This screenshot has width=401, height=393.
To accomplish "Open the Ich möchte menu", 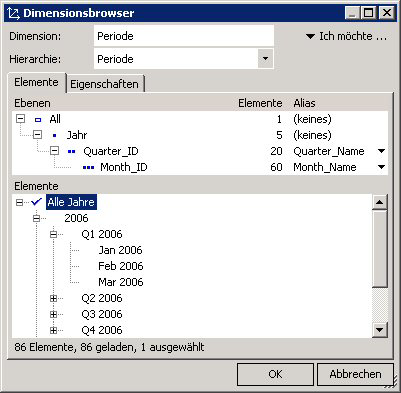I will click(x=347, y=36).
